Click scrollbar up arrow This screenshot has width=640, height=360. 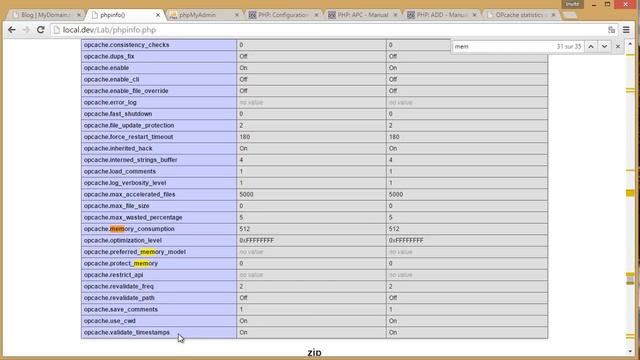coord(630,44)
